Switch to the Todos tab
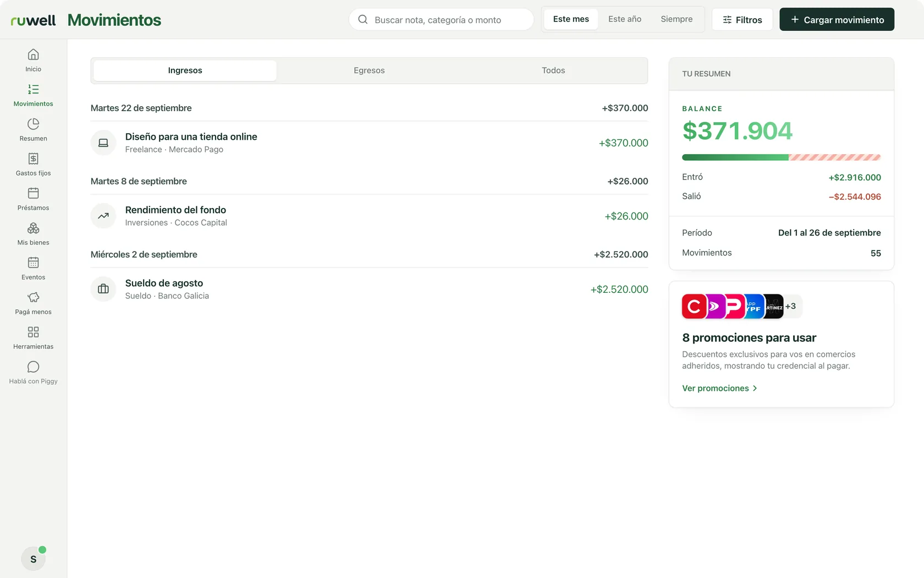The height and width of the screenshot is (578, 924). point(553,70)
